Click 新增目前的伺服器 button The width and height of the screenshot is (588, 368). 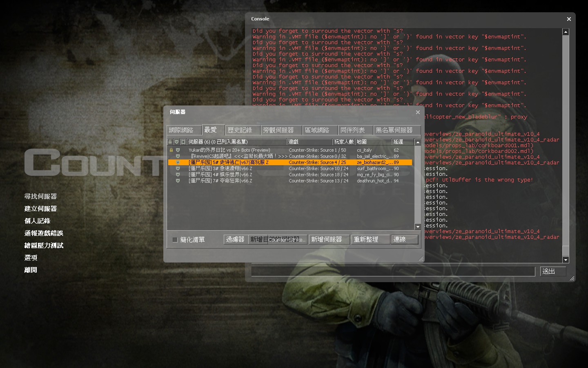point(278,239)
